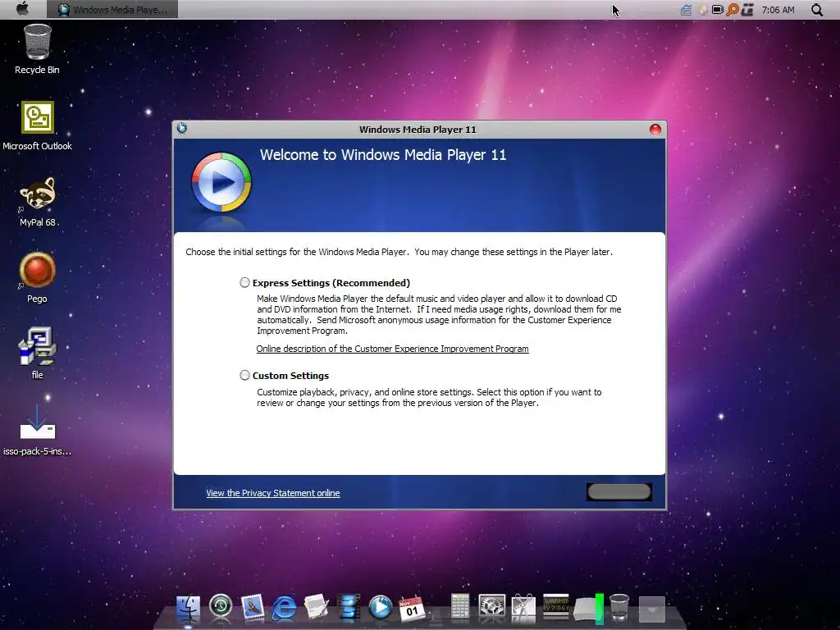Open the Mail stamp icon in dock

point(253,608)
